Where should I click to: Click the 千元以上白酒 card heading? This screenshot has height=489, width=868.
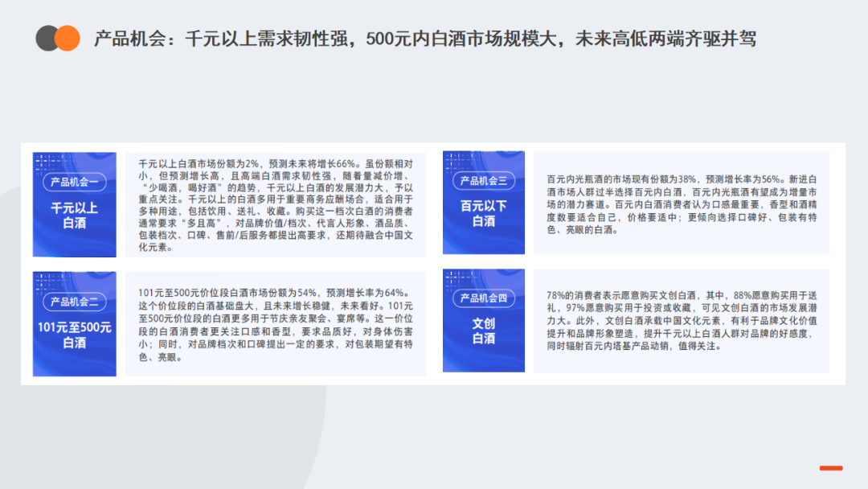(74, 216)
